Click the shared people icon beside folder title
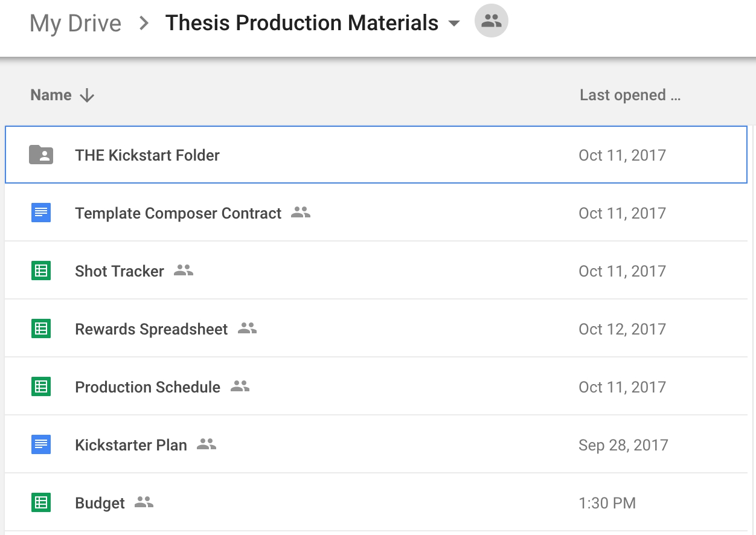The image size is (756, 535). pyautogui.click(x=492, y=21)
